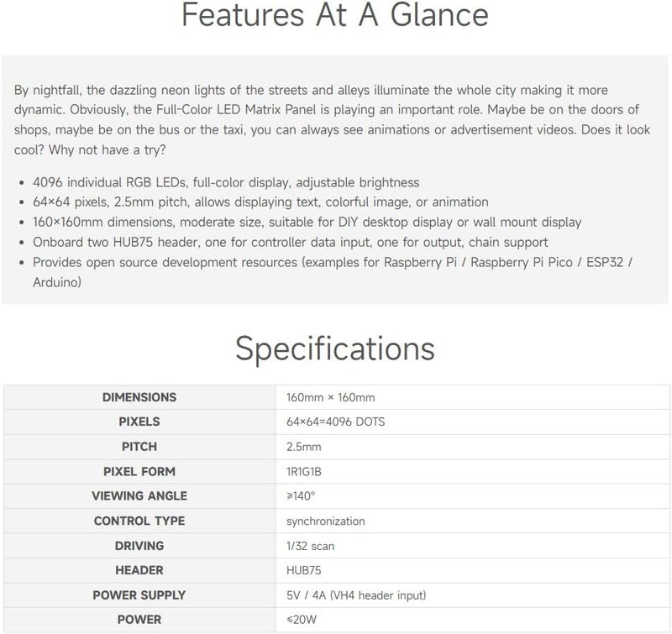Select the PIXELS row label
The image size is (672, 634).
pyautogui.click(x=139, y=422)
